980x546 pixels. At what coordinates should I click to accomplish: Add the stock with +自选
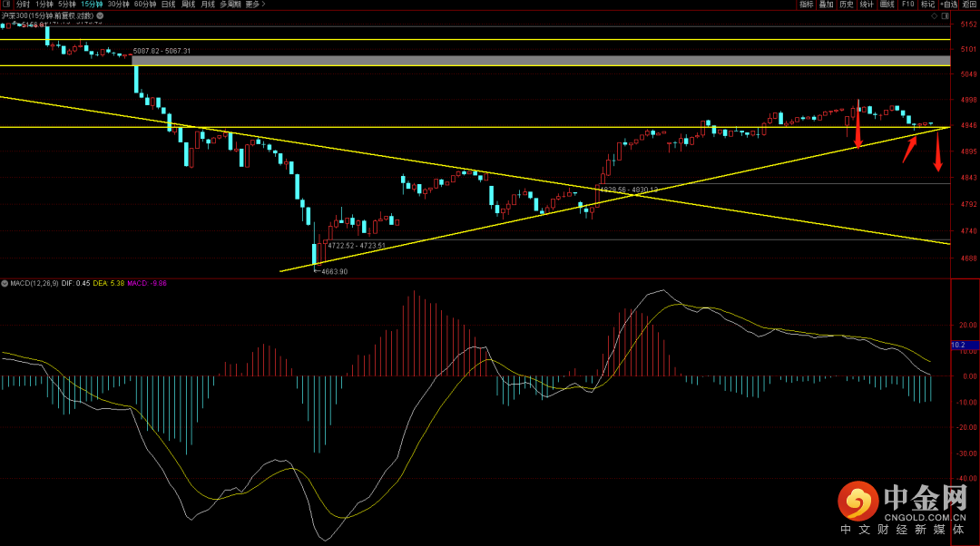click(x=948, y=5)
